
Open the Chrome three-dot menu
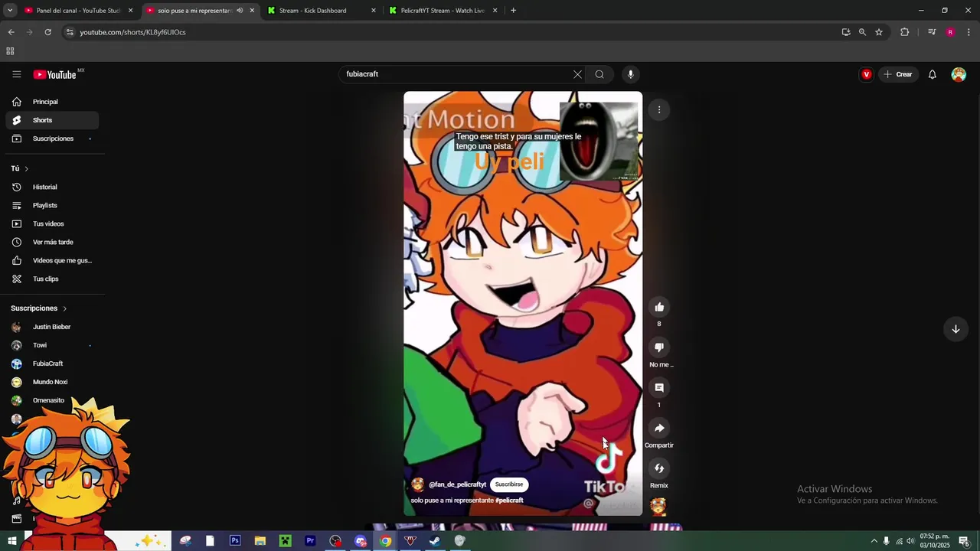(969, 32)
